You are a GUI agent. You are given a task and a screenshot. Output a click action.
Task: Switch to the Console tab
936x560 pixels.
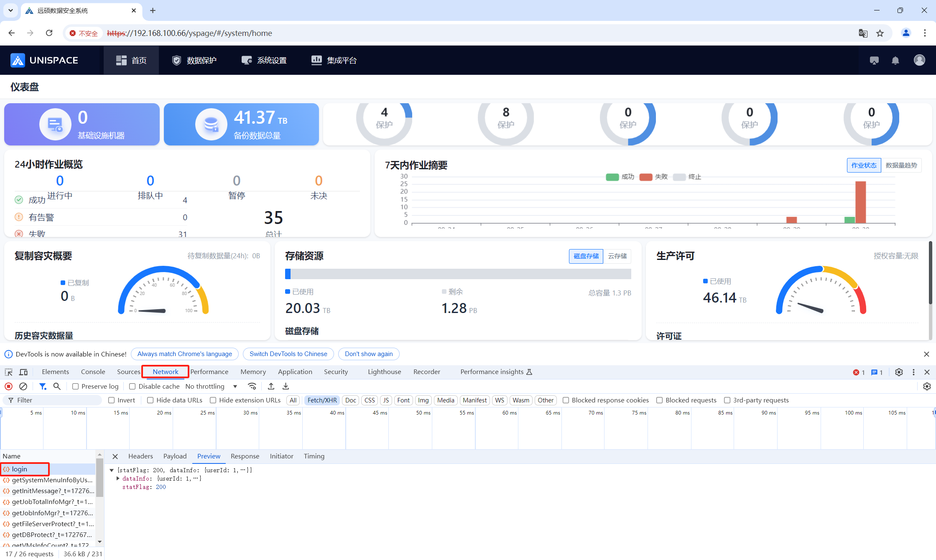point(93,372)
